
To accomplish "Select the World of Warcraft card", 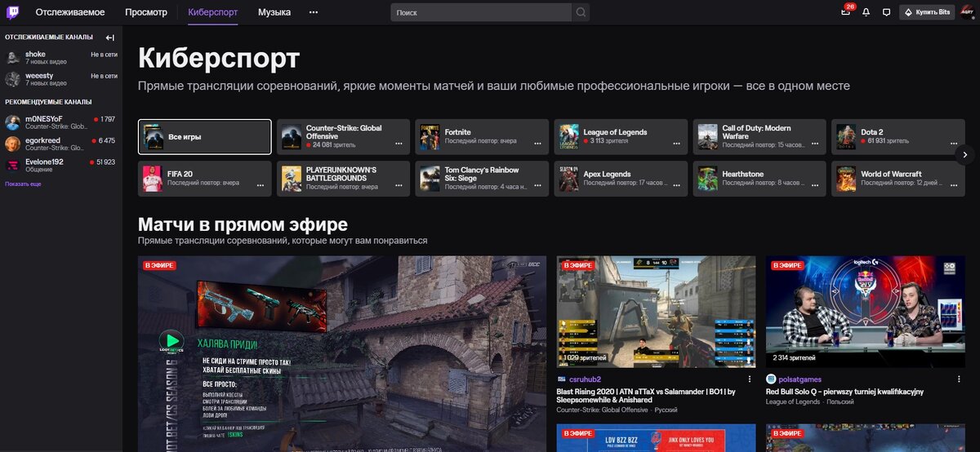I will point(898,178).
